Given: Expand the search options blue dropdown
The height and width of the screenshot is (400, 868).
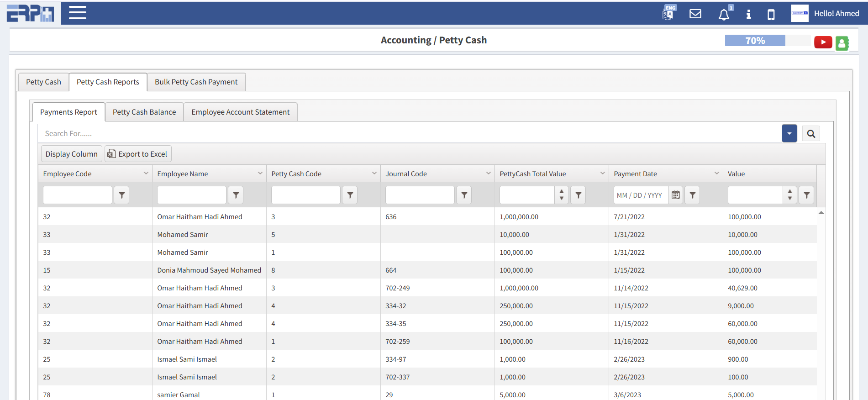Looking at the screenshot, I should pyautogui.click(x=789, y=134).
